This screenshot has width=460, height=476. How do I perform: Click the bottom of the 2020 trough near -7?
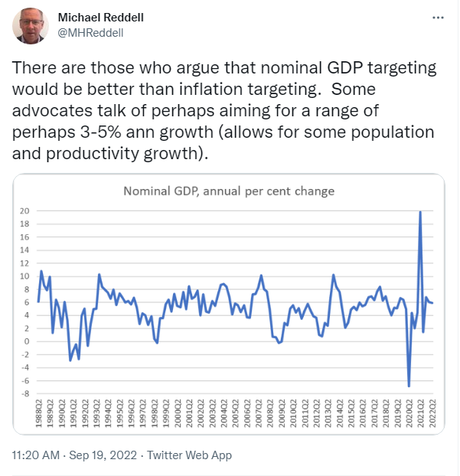(x=409, y=386)
